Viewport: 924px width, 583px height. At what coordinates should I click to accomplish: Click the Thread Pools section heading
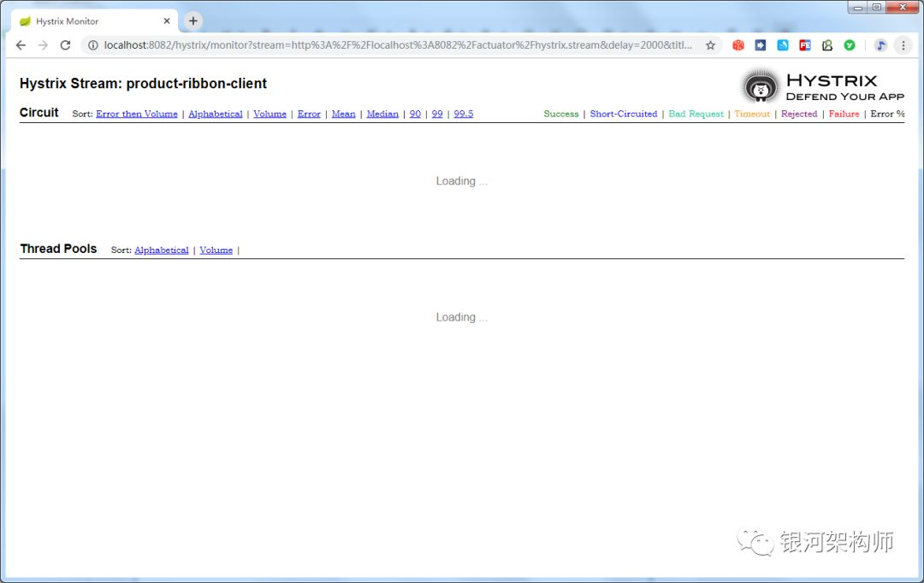58,249
